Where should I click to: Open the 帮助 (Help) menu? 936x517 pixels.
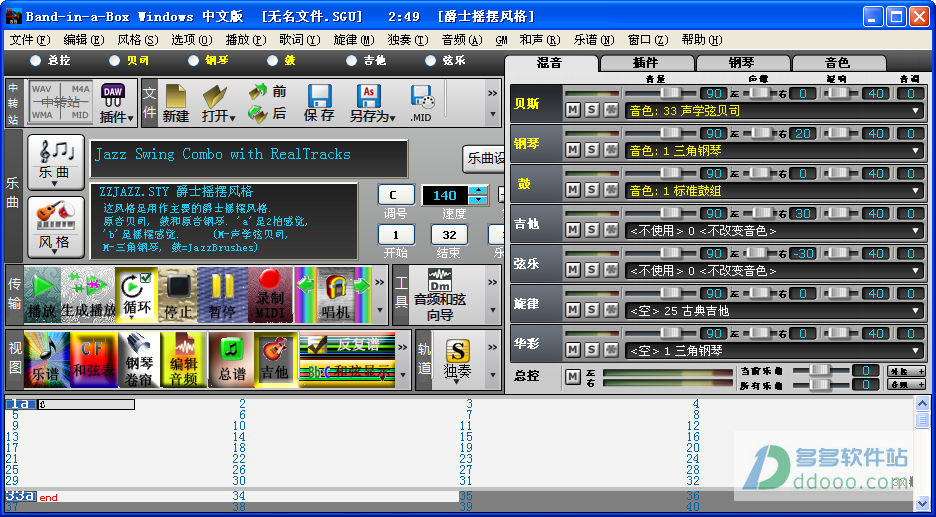coord(702,40)
